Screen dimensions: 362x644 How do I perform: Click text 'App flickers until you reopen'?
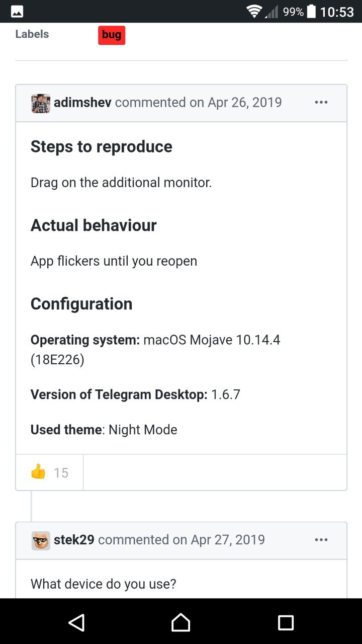(114, 261)
